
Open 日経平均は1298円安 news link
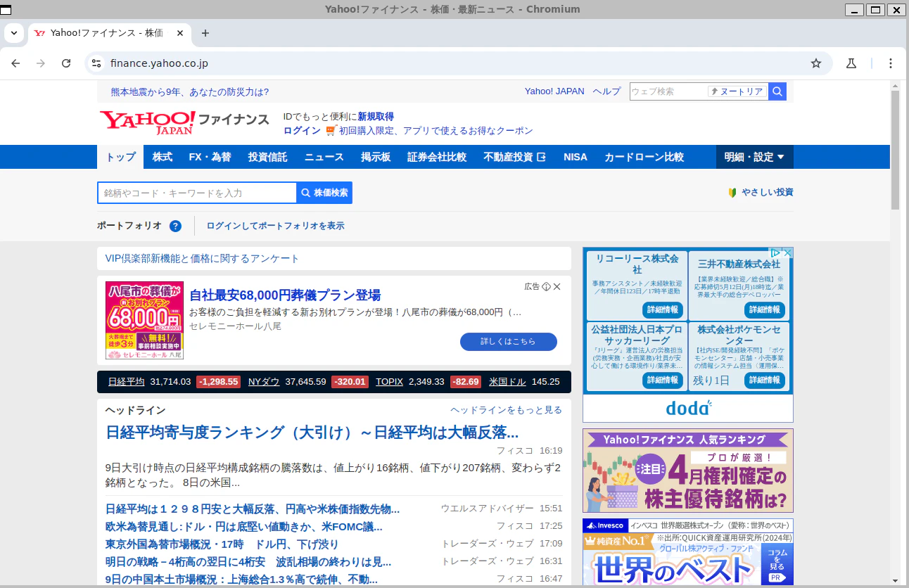click(x=253, y=509)
